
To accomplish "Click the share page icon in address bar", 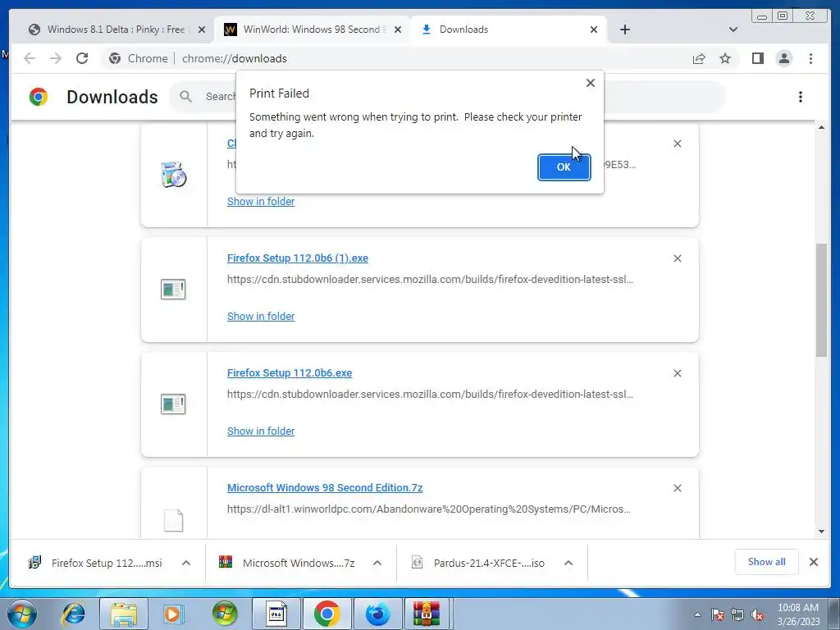I will [x=699, y=58].
